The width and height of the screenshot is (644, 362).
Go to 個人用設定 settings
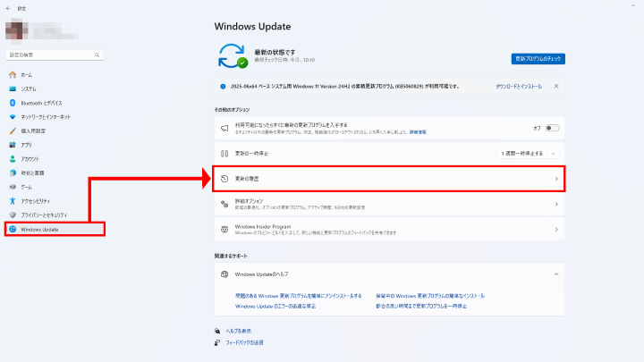tap(33, 130)
